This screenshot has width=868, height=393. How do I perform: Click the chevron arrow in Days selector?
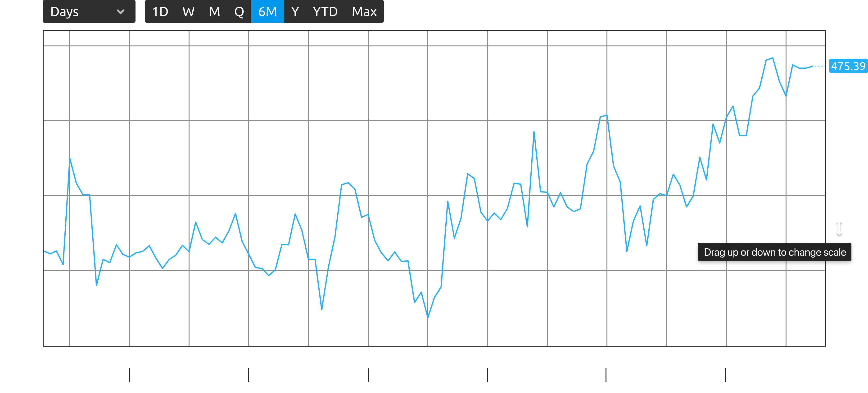tap(120, 12)
